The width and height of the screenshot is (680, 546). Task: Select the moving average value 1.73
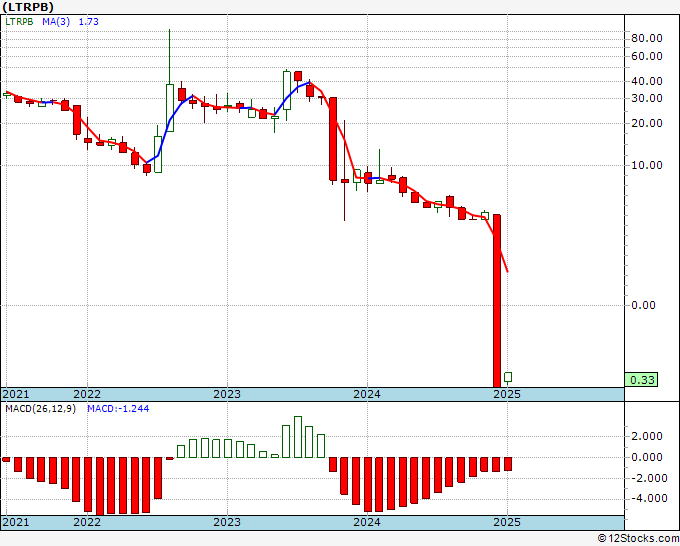(x=88, y=21)
